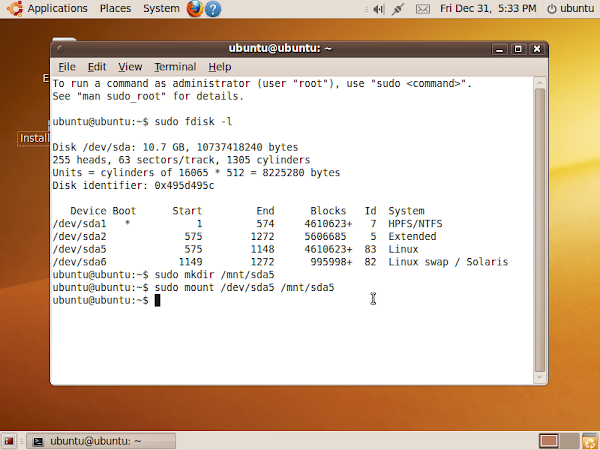
Task: Click the 'Extended' system entry
Action: [x=412, y=236]
